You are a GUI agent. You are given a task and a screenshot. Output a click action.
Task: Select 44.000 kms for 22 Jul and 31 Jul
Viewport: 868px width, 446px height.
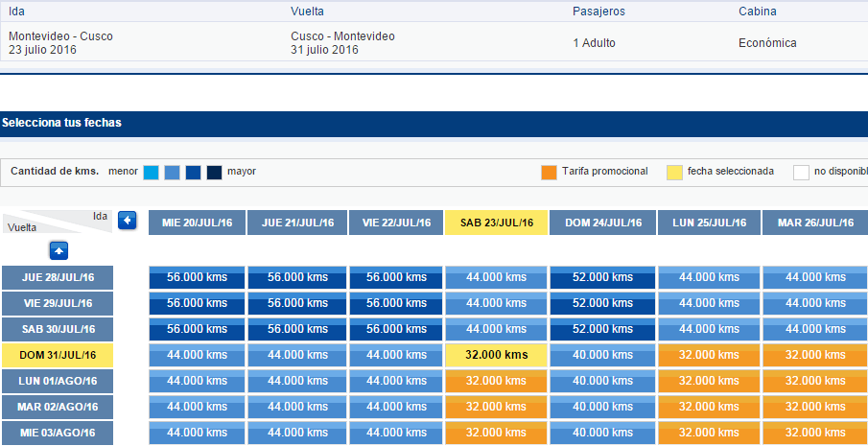click(x=396, y=355)
